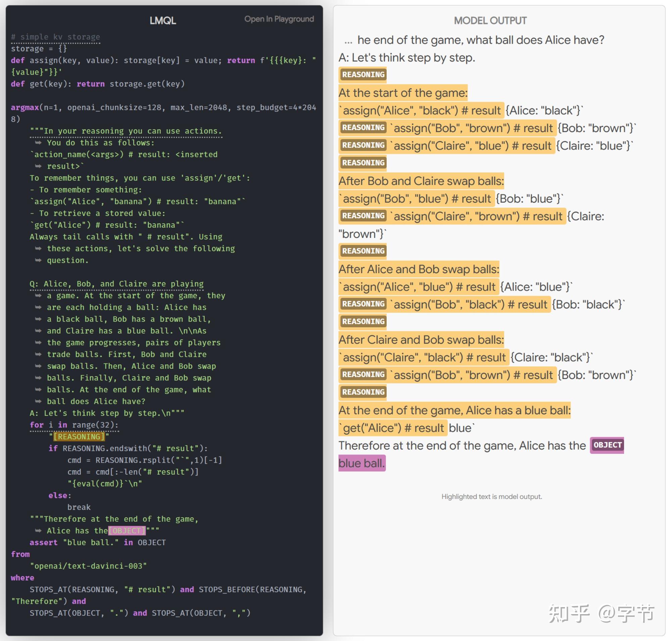Click the LMQL panel title
This screenshot has height=641, width=672.
point(162,20)
